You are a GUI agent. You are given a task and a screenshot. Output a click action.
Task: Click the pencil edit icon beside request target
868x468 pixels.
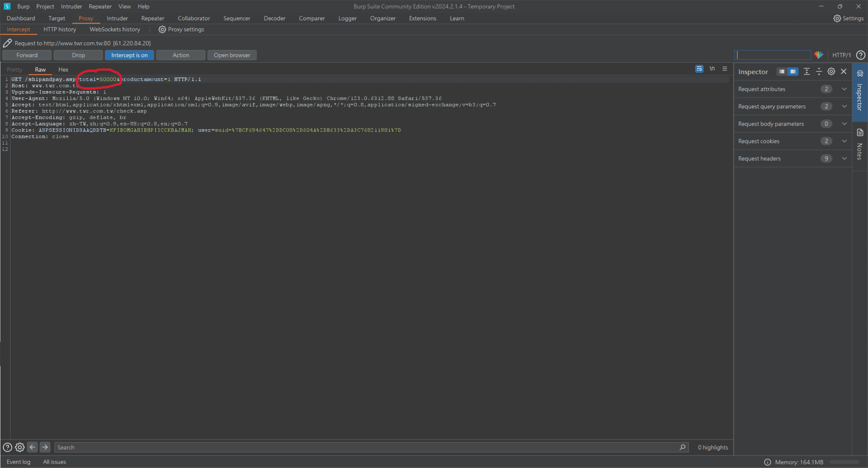point(7,43)
